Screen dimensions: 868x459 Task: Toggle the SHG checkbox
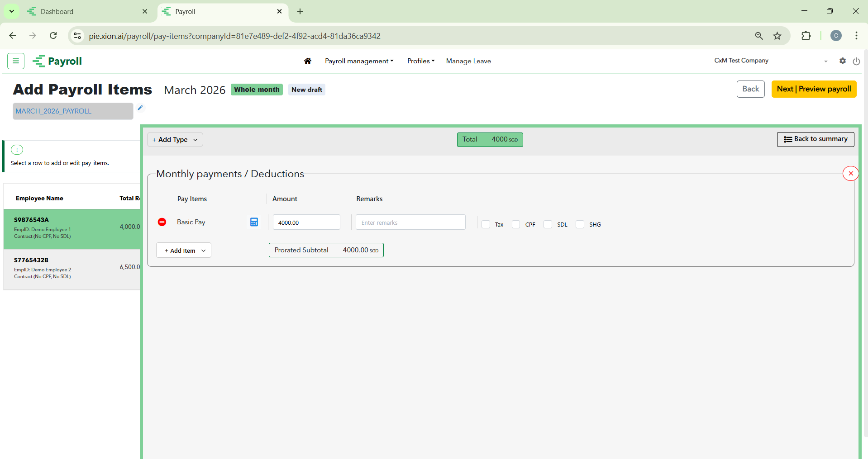(x=580, y=224)
